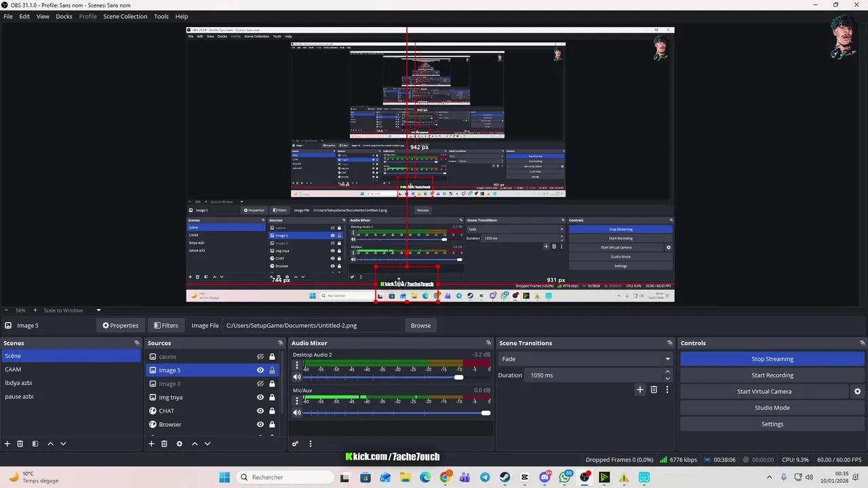Screen dimensions: 868x488
Task: Move source up arrow
Action: pos(195,443)
